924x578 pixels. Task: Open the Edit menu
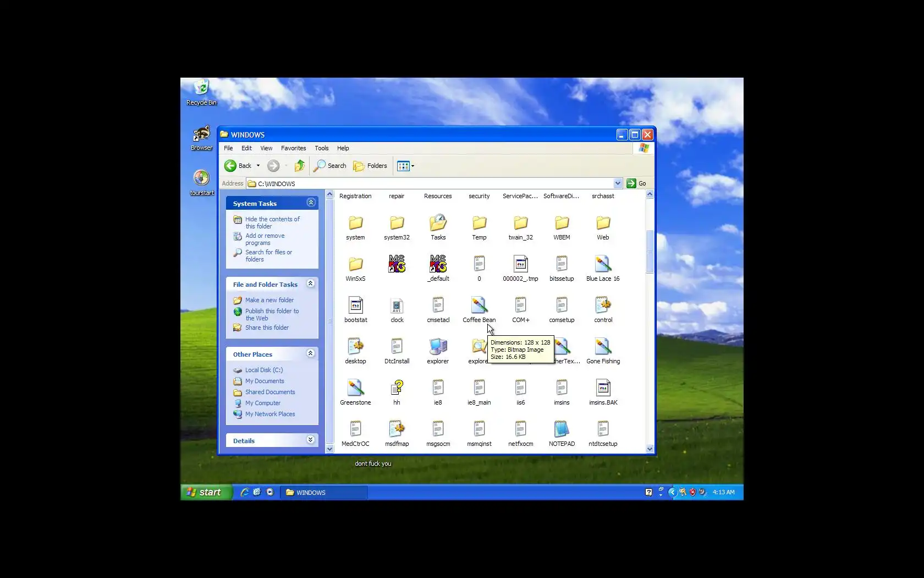click(246, 148)
